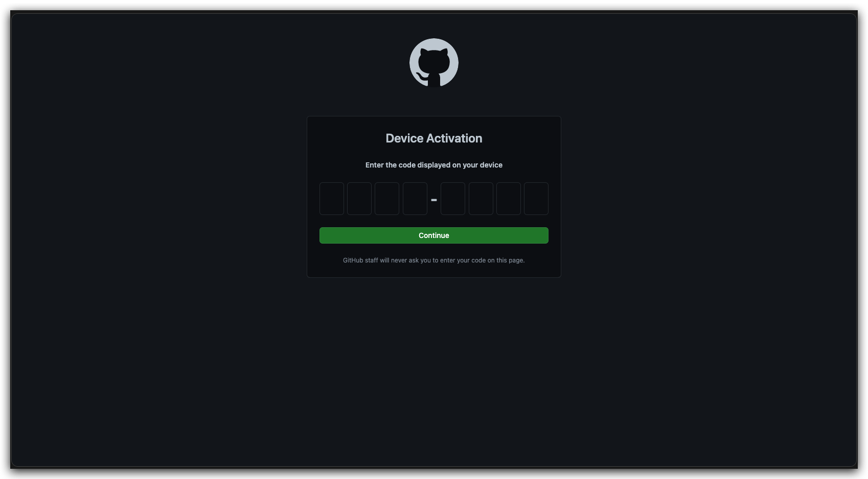Click the third code character box
This screenshot has height=479, width=868.
(387, 199)
